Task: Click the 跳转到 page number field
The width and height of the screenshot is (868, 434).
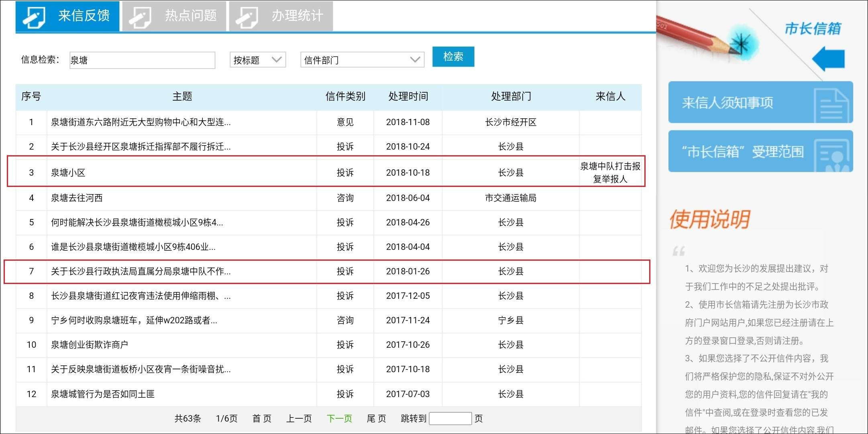Action: [x=450, y=419]
